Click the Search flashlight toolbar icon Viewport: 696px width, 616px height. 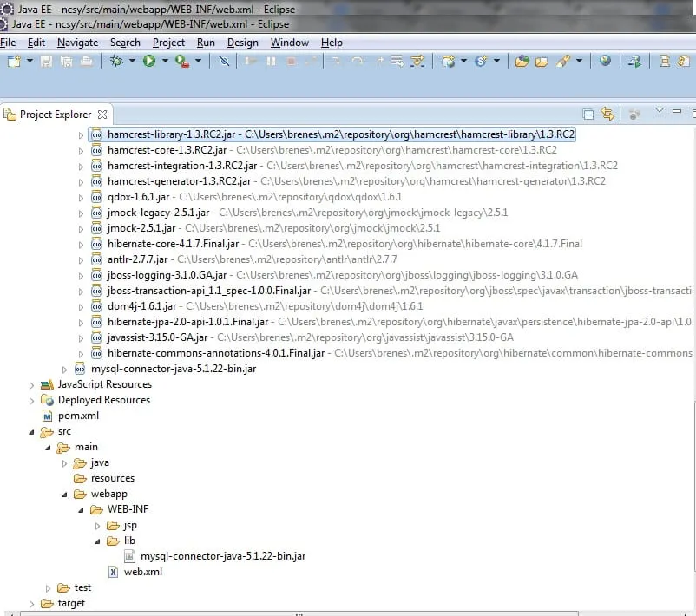coord(563,61)
